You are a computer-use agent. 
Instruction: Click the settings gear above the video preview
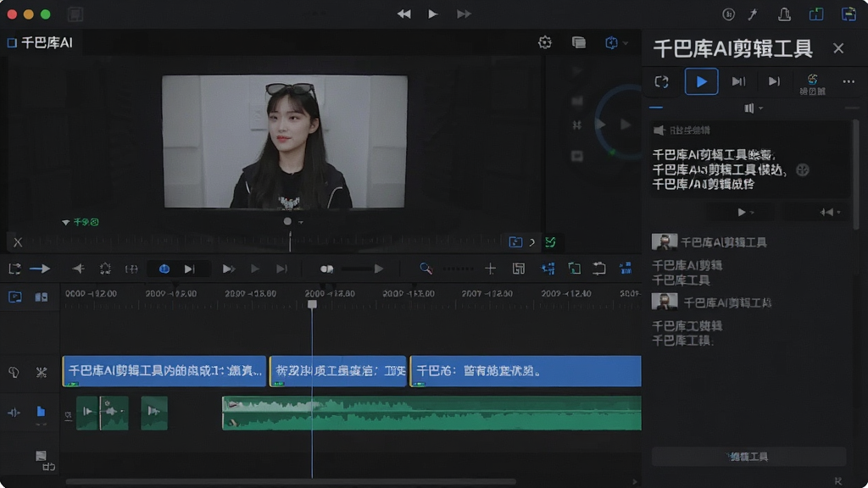pos(545,42)
